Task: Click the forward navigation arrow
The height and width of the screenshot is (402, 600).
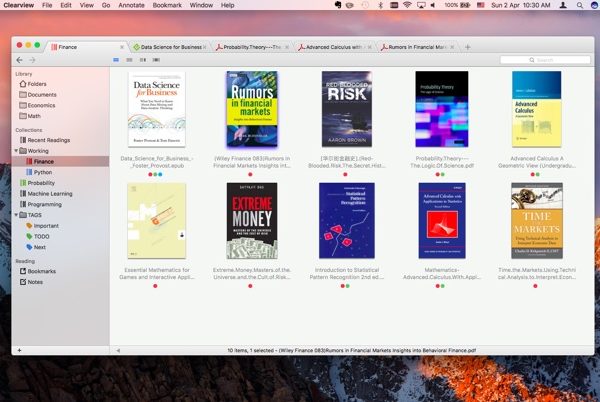Action: pos(31,60)
